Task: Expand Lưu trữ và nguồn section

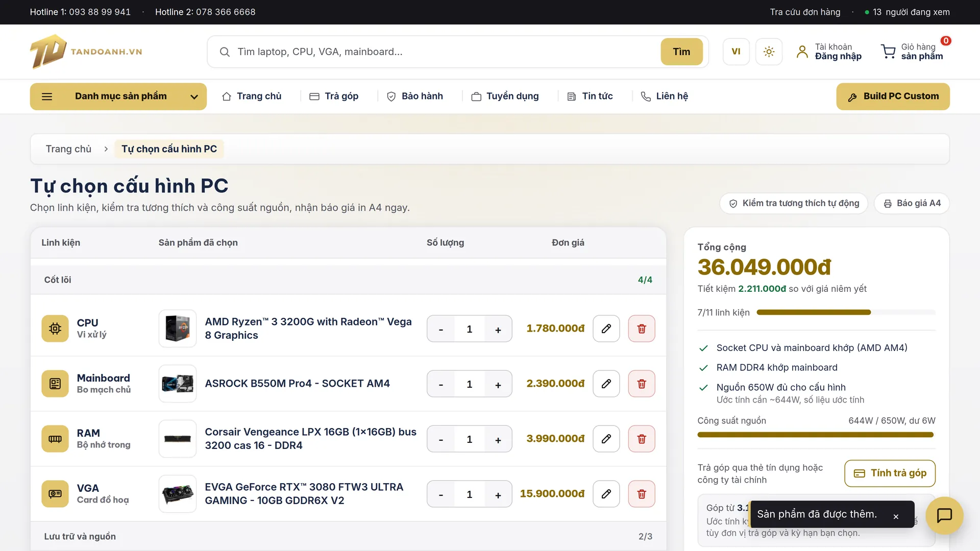Action: click(x=348, y=536)
